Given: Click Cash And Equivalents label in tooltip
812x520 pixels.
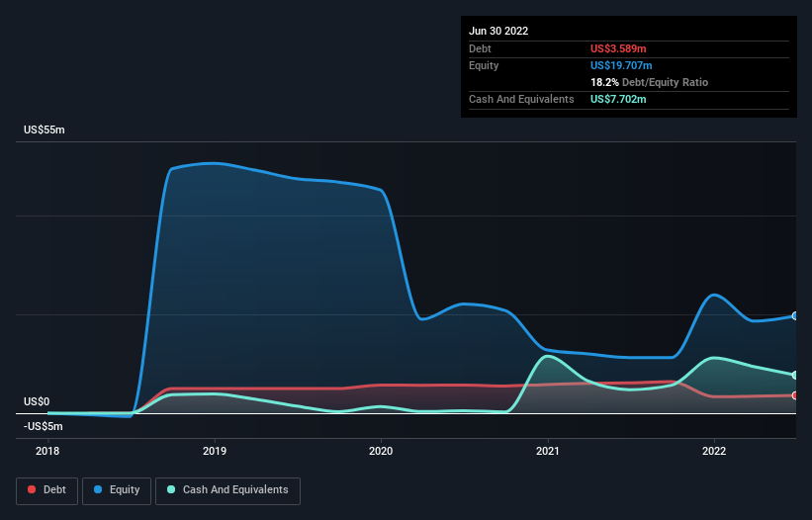Looking at the screenshot, I should pyautogui.click(x=521, y=99).
